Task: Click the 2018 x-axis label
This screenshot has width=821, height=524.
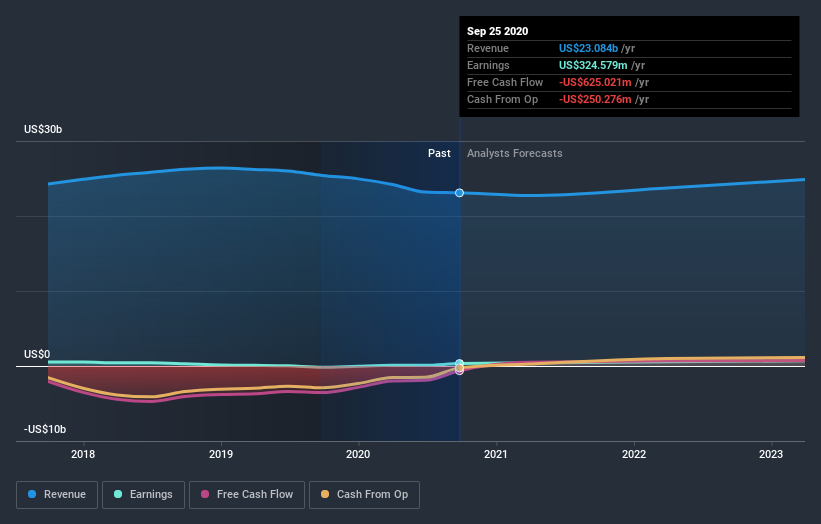Action: coord(83,454)
